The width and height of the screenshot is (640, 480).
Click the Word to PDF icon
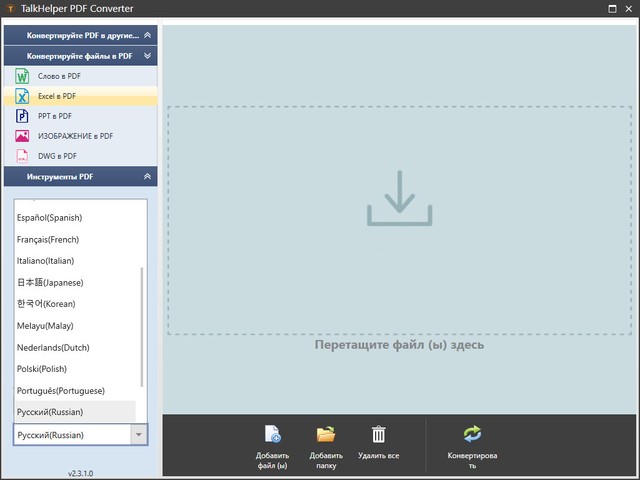click(23, 76)
